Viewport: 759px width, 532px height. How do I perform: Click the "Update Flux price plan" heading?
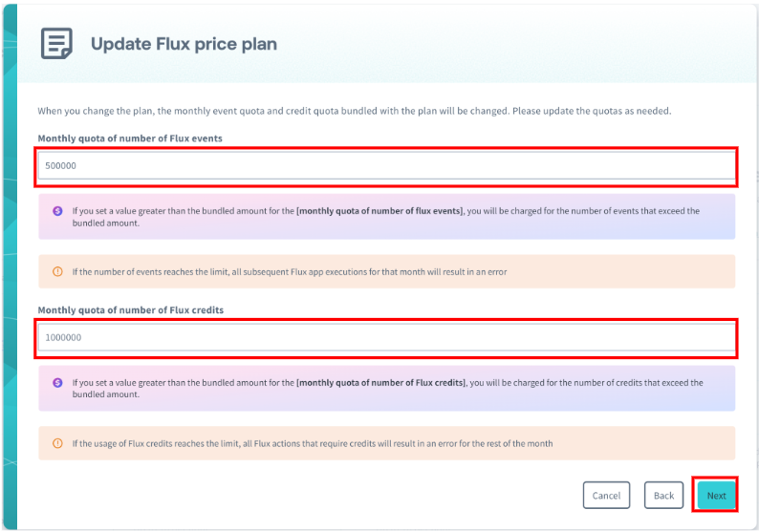tap(184, 44)
